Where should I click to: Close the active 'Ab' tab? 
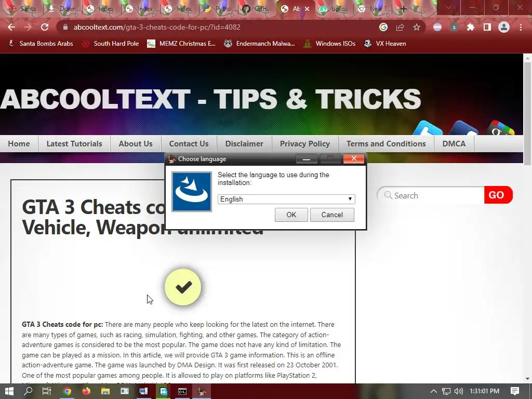(307, 9)
